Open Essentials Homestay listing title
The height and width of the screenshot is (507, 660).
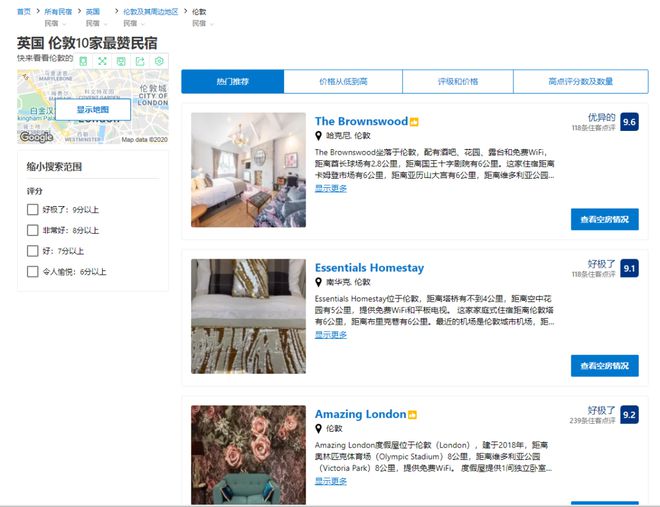point(370,268)
